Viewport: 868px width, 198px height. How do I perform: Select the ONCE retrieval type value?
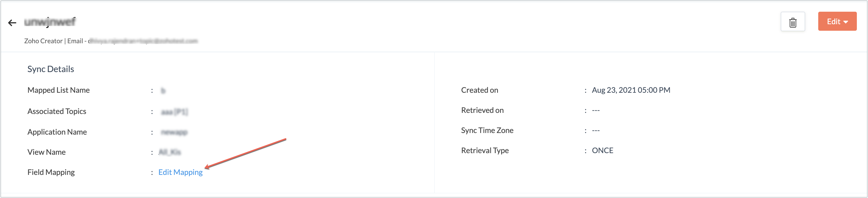(603, 150)
